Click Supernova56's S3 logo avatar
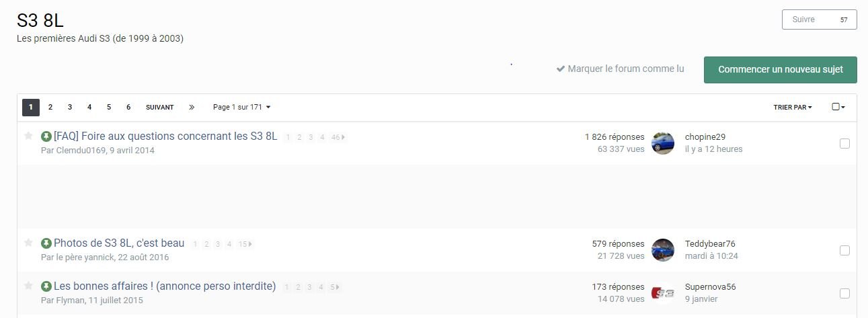 pos(662,292)
